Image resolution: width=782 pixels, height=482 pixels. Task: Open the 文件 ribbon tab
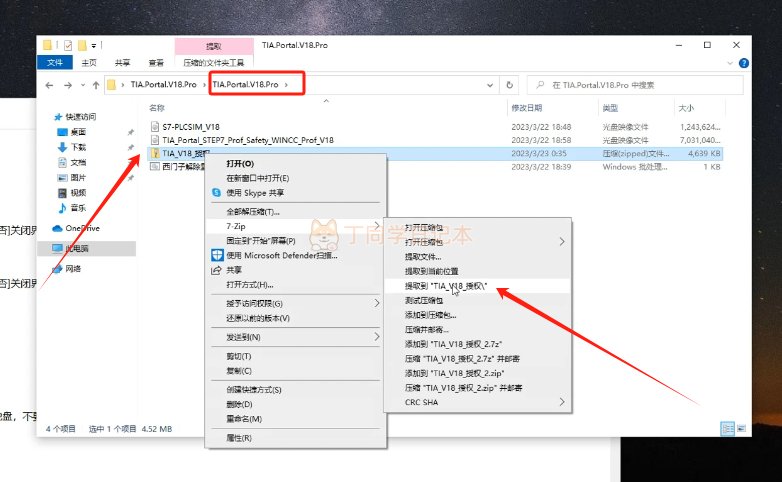point(55,62)
